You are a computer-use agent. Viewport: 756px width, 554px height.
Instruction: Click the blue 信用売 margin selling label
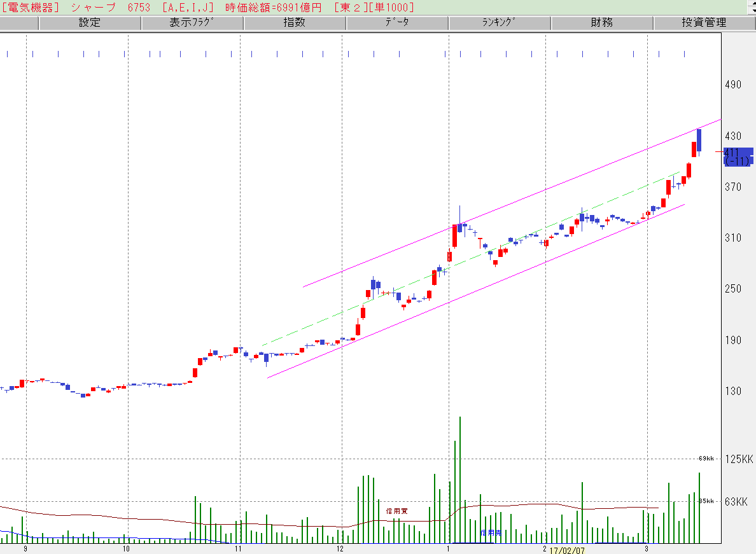coord(490,532)
